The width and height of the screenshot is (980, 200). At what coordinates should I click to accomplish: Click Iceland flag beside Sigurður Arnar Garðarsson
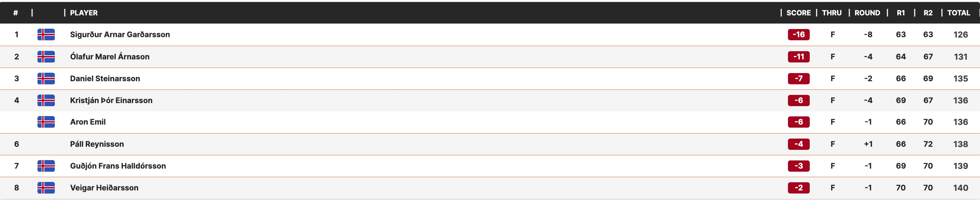click(x=46, y=35)
